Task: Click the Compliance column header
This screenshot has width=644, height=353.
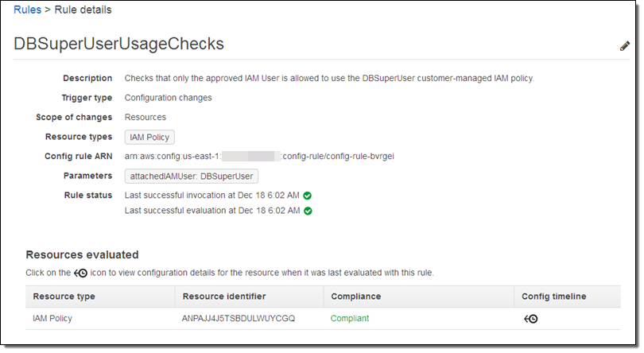Action: point(356,297)
